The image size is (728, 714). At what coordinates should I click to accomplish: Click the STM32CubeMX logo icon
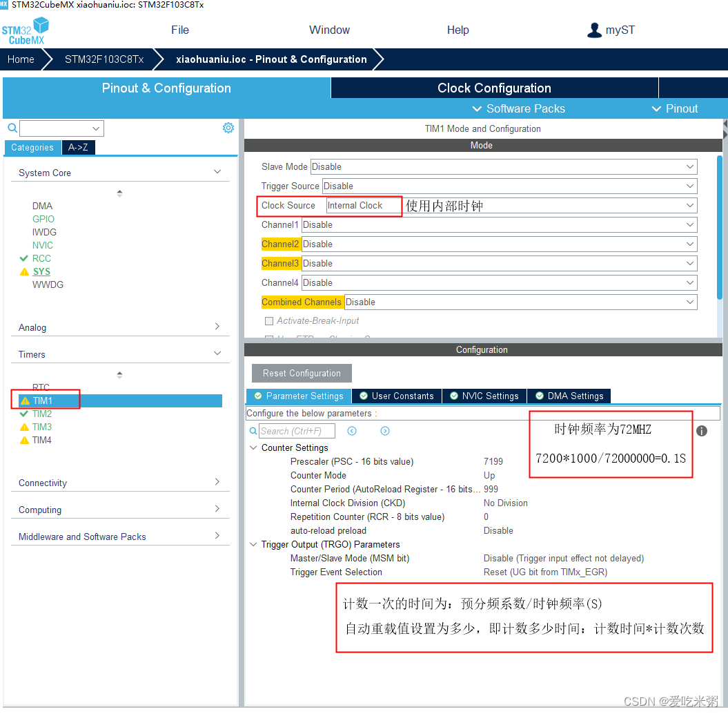pos(26,30)
